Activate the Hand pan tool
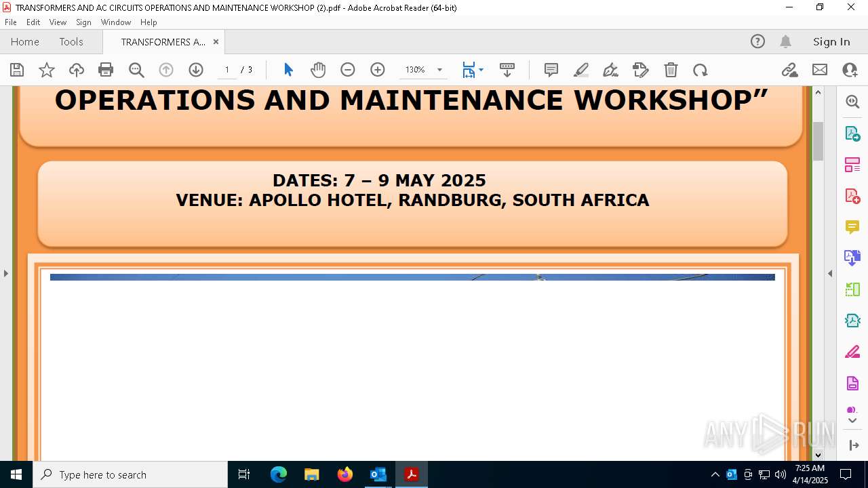The width and height of the screenshot is (868, 488). pyautogui.click(x=318, y=70)
